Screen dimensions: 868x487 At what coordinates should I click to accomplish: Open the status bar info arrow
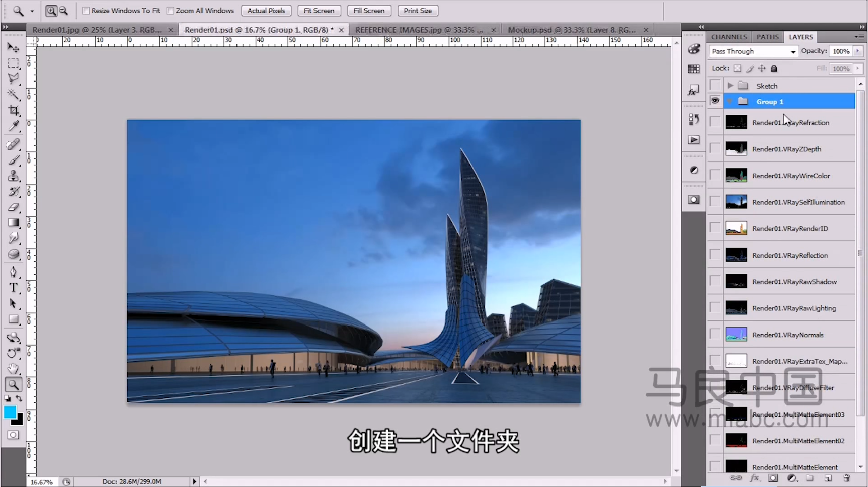click(x=194, y=481)
